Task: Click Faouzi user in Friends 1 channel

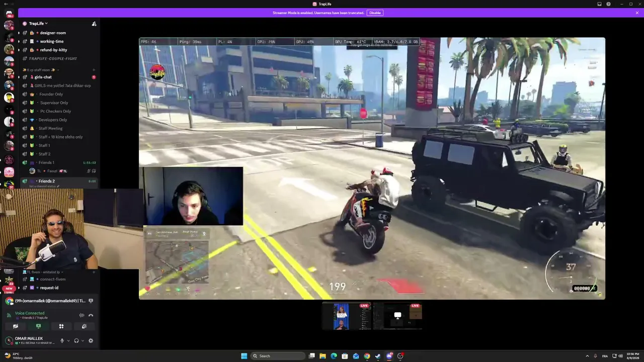Action: (x=62, y=171)
